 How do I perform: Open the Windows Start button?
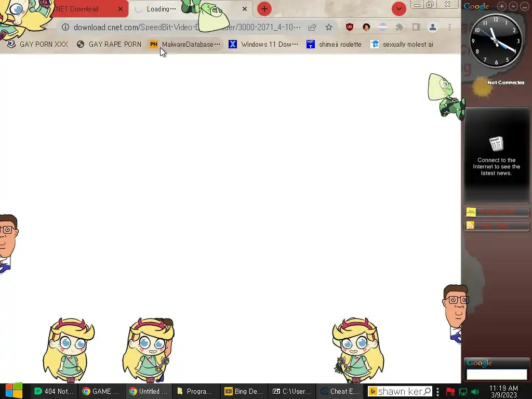14,391
